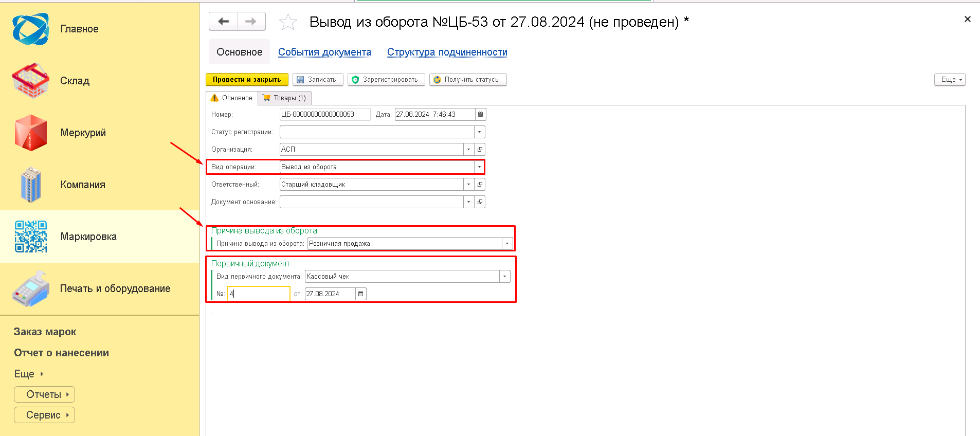980x436 pixels.
Task: Expand the Вид операции dropdown
Action: tap(479, 167)
